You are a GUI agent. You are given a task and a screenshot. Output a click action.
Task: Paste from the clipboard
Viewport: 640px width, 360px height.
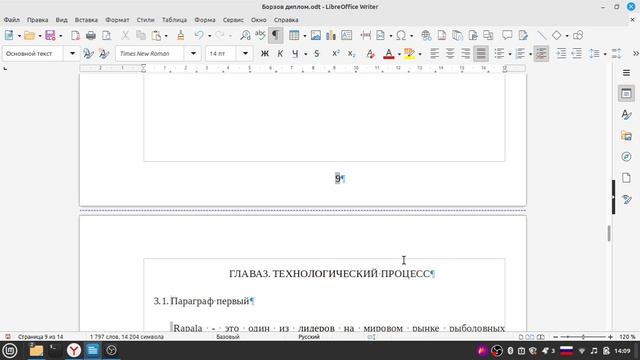coord(156,36)
